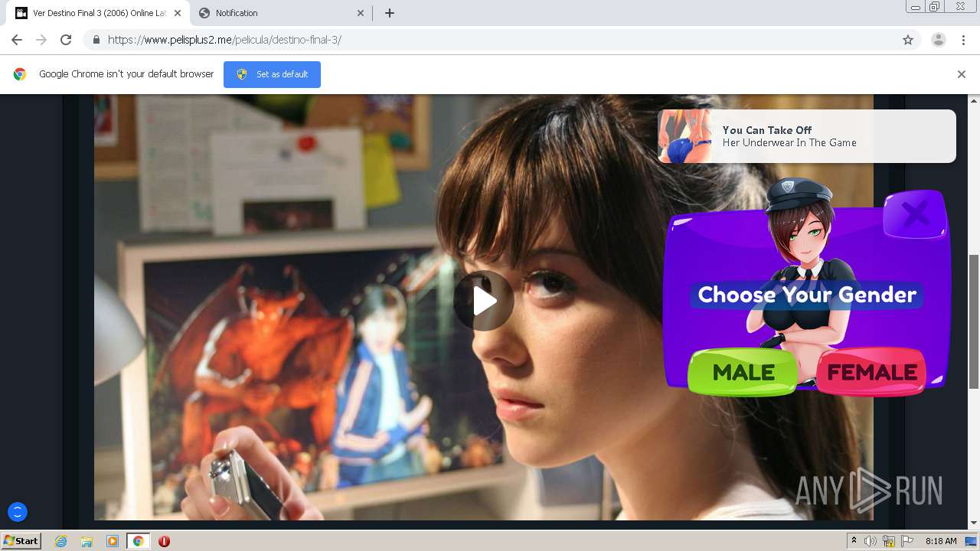Open the Chrome profile avatar
Screen dimensions: 980x551
(x=939, y=40)
